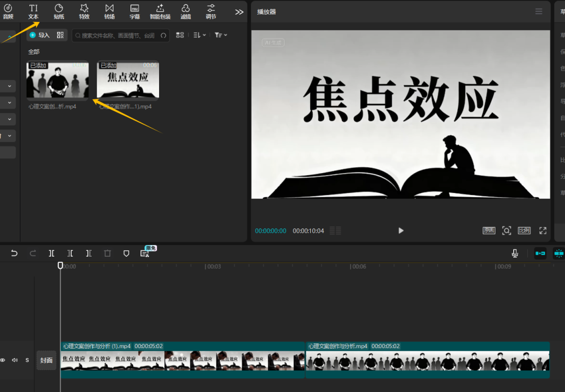The width and height of the screenshot is (565, 392).
Task: Click the split clip tool in timeline toolbar
Action: (x=51, y=253)
